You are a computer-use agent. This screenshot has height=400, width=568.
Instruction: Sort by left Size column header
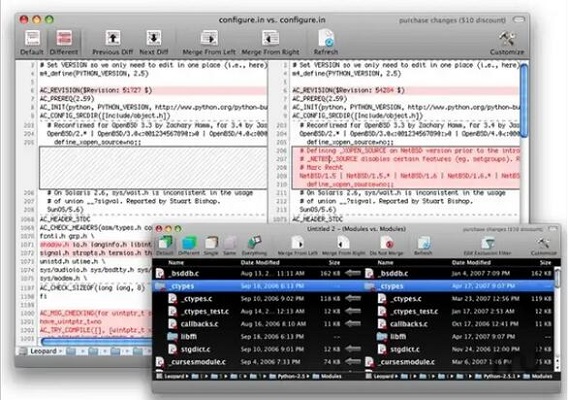(334, 262)
